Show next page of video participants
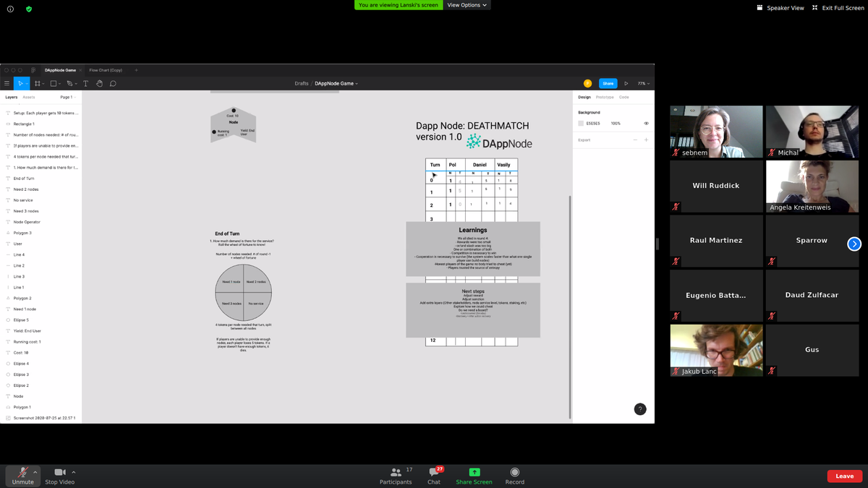This screenshot has height=488, width=868. point(854,244)
